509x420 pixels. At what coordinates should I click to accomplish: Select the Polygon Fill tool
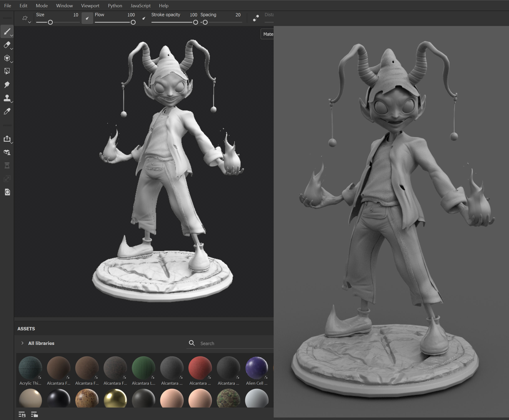(7, 71)
